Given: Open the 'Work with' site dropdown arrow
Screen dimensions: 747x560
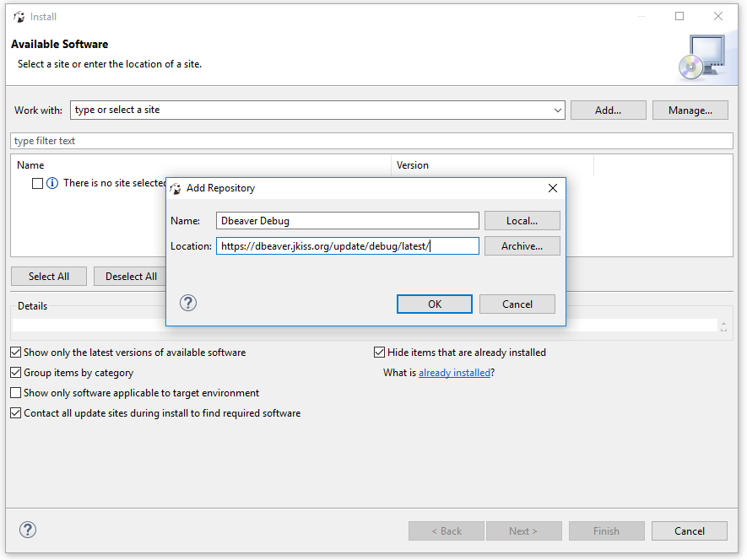Looking at the screenshot, I should 557,110.
